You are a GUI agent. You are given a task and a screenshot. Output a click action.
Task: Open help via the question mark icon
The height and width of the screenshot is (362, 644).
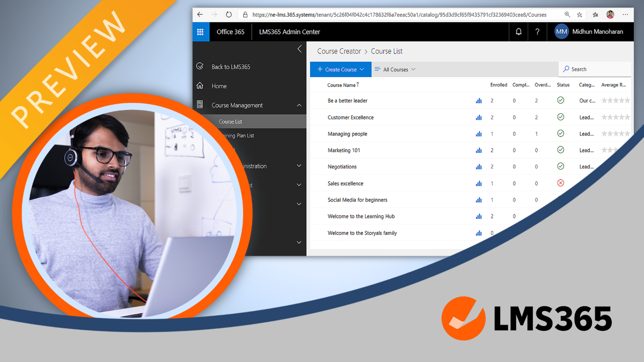[537, 32]
